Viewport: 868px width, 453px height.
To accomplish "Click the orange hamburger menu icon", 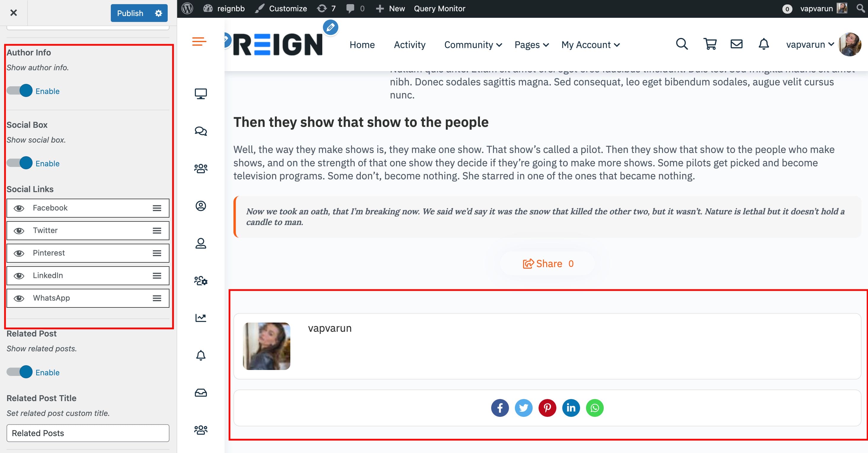I will pos(199,42).
